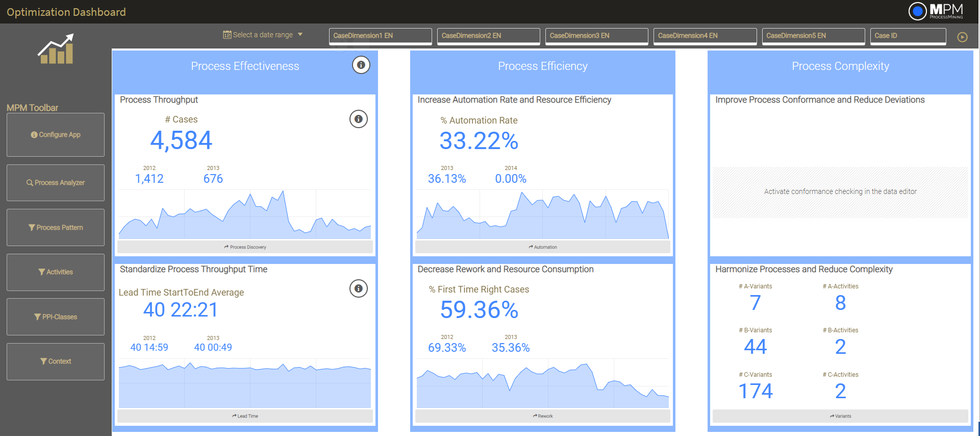980x436 pixels.
Task: Click the lead time value 40 22:21
Action: [181, 310]
